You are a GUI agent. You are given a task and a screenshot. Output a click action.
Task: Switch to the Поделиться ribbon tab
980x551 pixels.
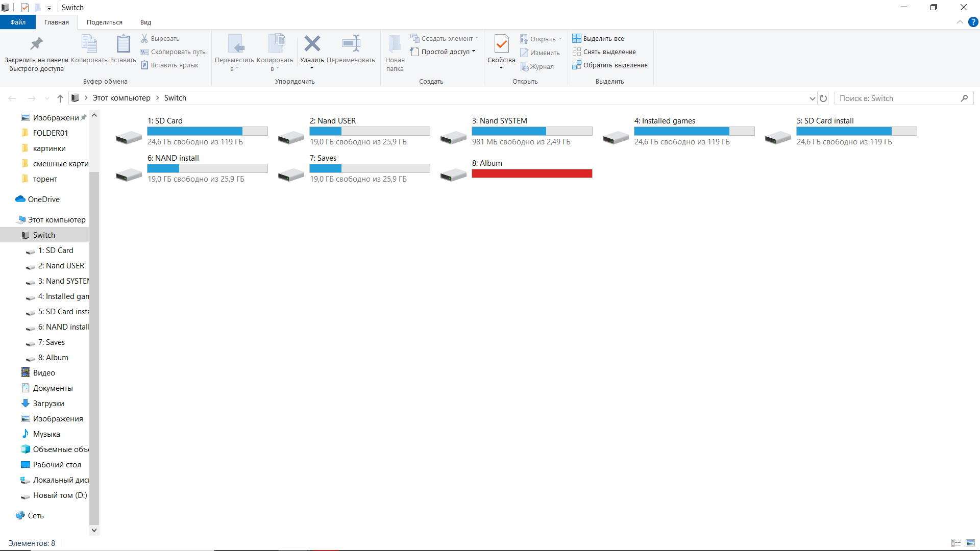[105, 22]
